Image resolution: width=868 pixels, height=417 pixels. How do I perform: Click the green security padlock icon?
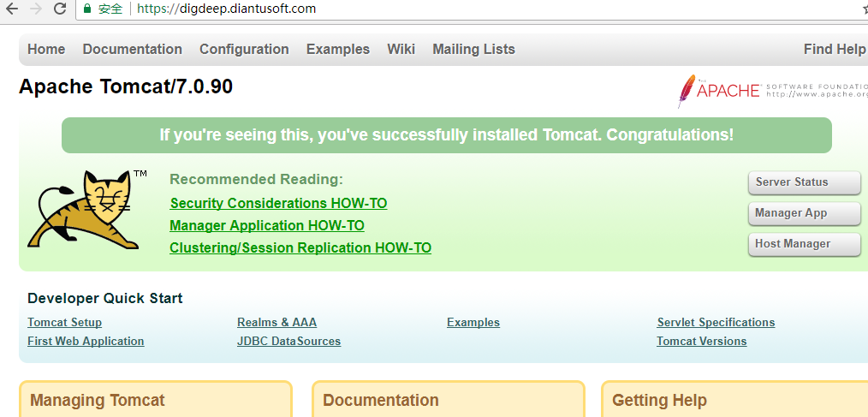87,9
